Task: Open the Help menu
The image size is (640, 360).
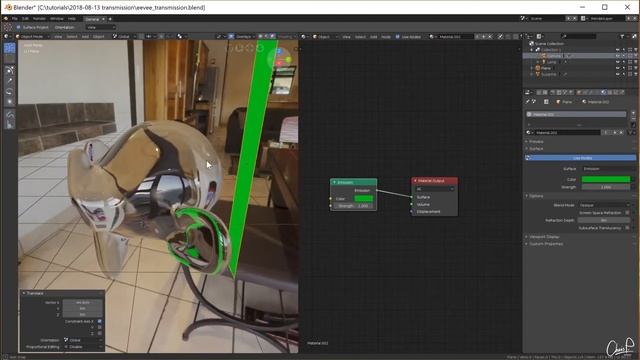Action: click(72, 19)
